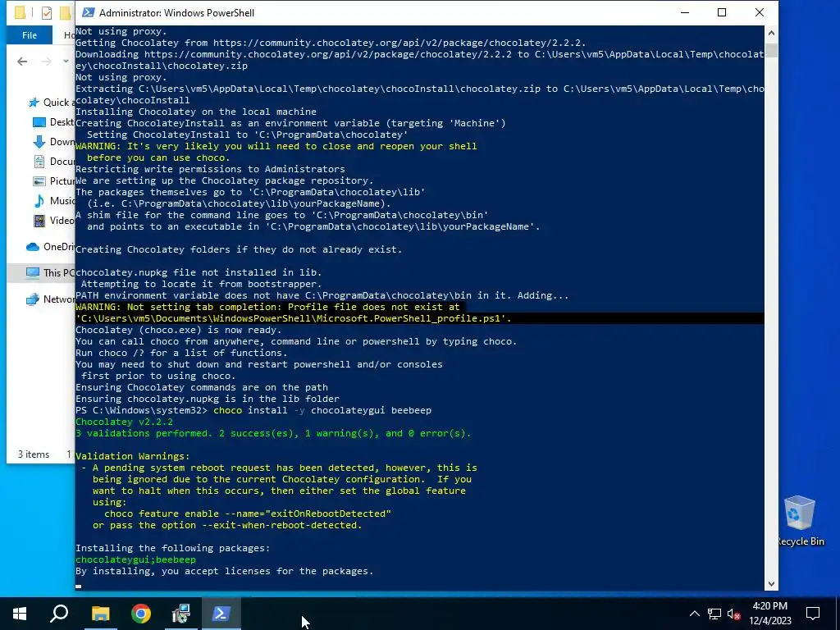The width and height of the screenshot is (840, 630).
Task: Click Explorer quick access properties checkmark icon
Action: pos(47,12)
